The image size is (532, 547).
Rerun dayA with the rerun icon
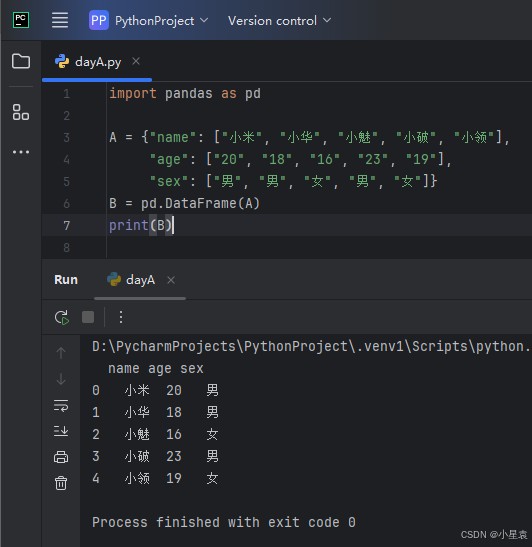tap(62, 317)
